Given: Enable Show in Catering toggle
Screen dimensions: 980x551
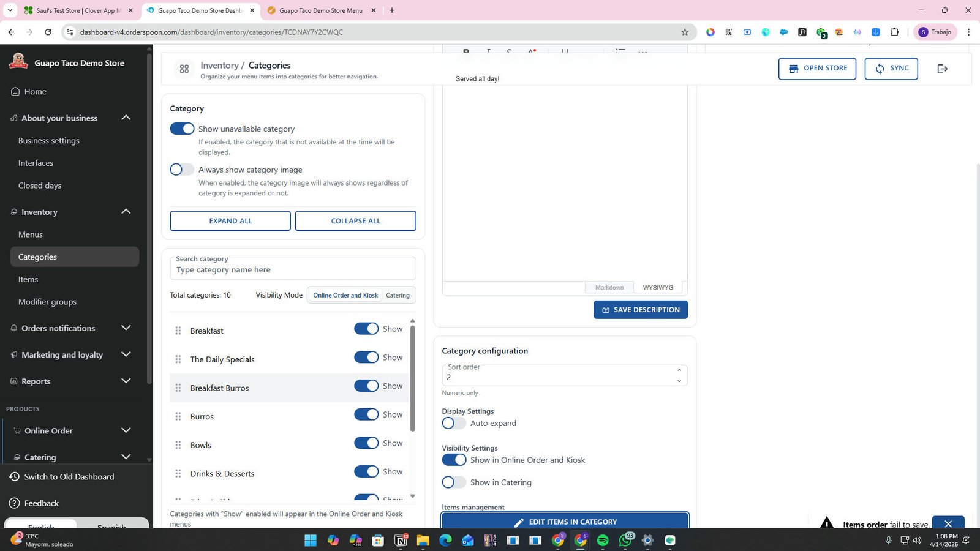Looking at the screenshot, I should point(454,482).
